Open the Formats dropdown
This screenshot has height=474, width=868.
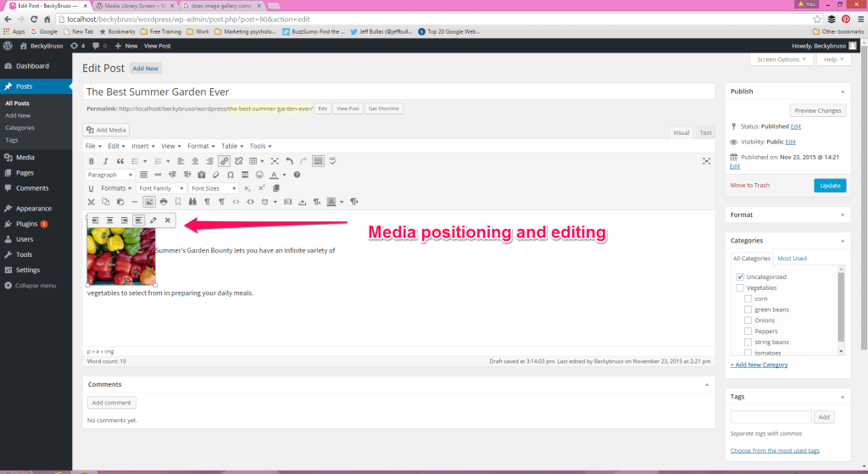click(116, 188)
